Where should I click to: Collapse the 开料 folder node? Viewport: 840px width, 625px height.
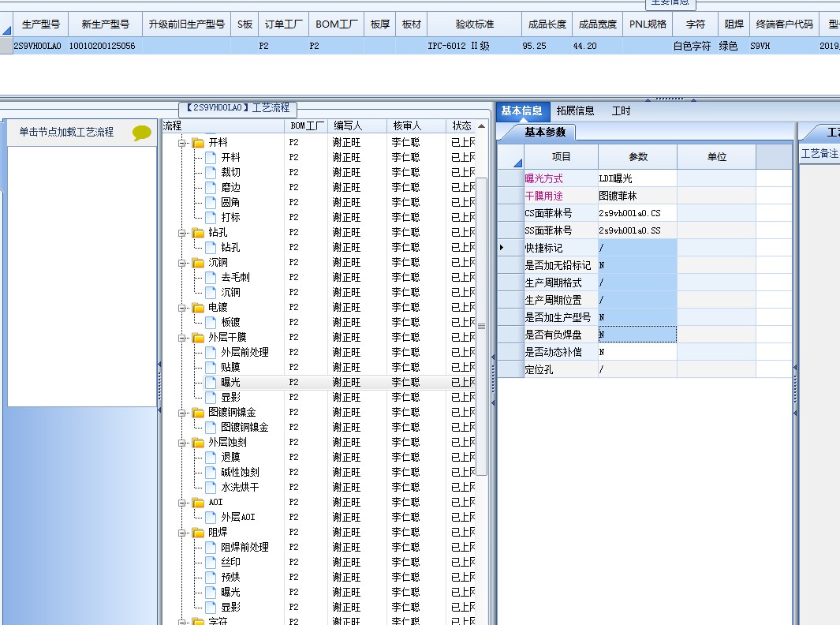(182, 143)
